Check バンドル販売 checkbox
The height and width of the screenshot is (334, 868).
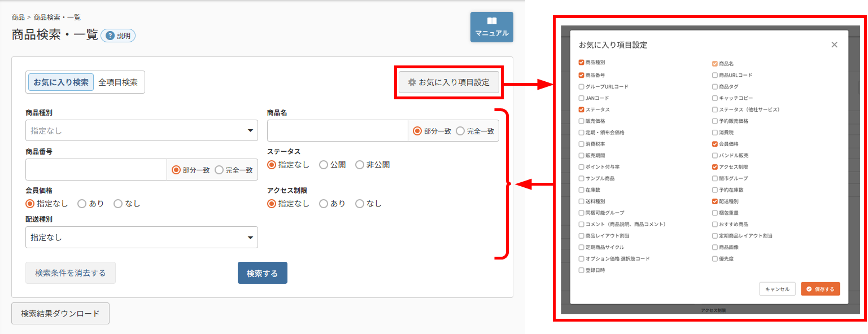pos(715,155)
